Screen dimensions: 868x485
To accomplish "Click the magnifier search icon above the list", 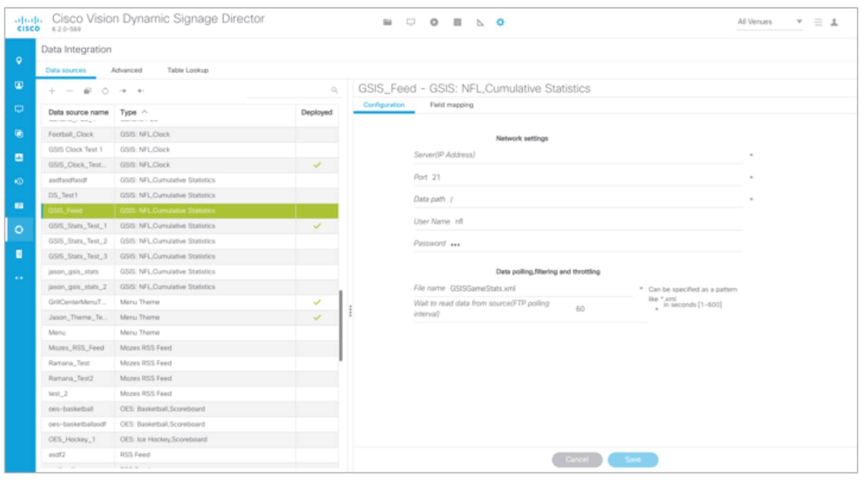I will point(334,90).
